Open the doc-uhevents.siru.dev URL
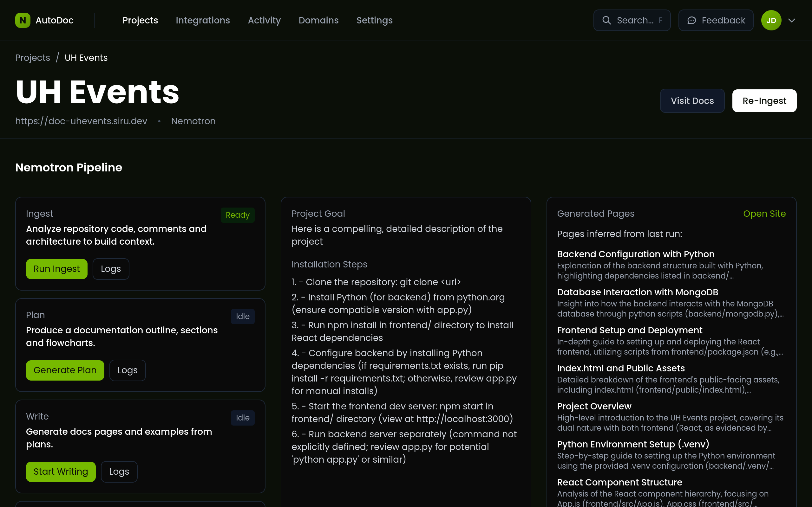 click(x=81, y=121)
